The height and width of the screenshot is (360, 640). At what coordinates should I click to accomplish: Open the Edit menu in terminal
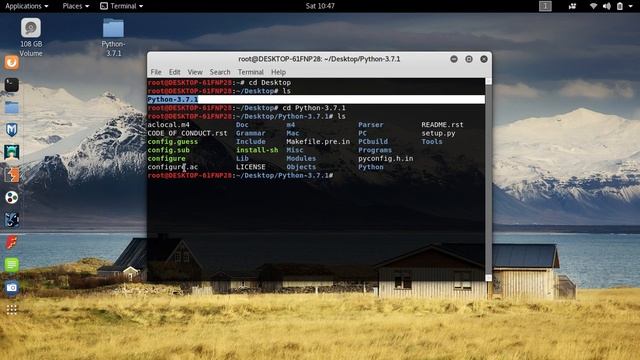[x=174, y=72]
